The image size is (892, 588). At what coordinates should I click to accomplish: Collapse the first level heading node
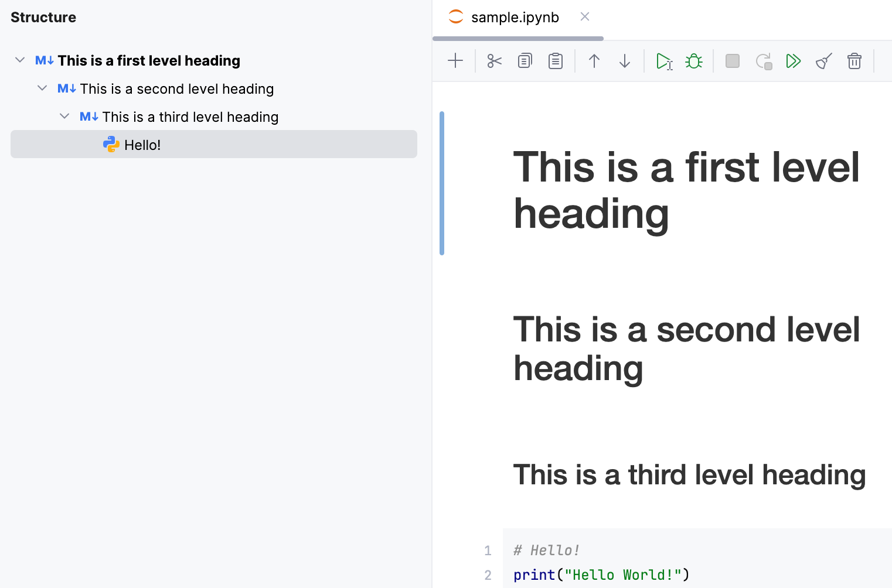(x=19, y=59)
